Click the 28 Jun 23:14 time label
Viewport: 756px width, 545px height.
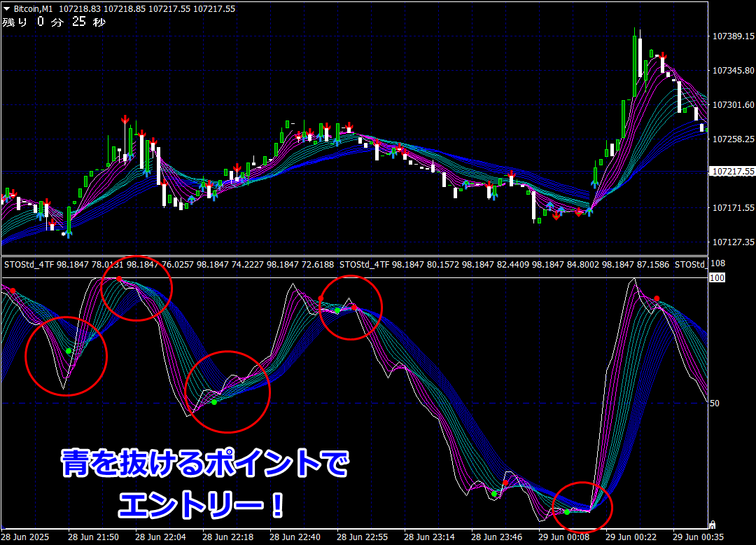click(x=429, y=537)
